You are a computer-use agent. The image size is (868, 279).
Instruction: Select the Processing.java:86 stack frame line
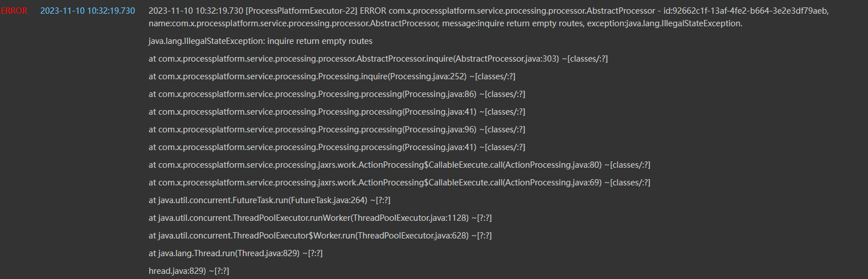point(337,94)
